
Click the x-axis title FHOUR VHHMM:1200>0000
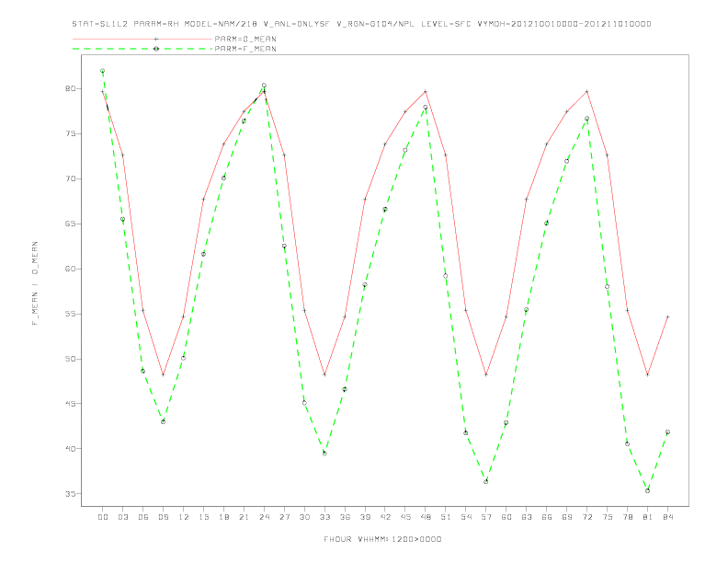(x=382, y=539)
